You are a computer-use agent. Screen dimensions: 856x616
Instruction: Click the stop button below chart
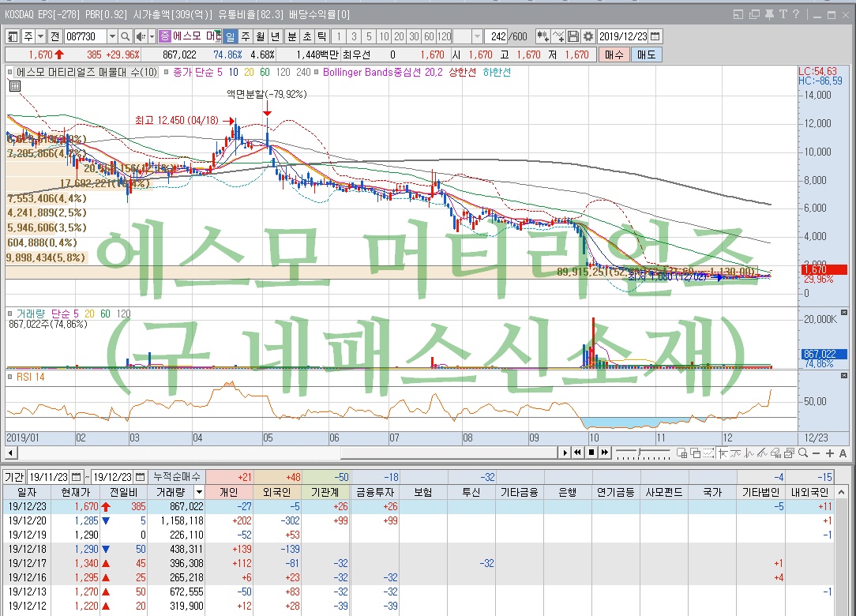pyautogui.click(x=591, y=453)
